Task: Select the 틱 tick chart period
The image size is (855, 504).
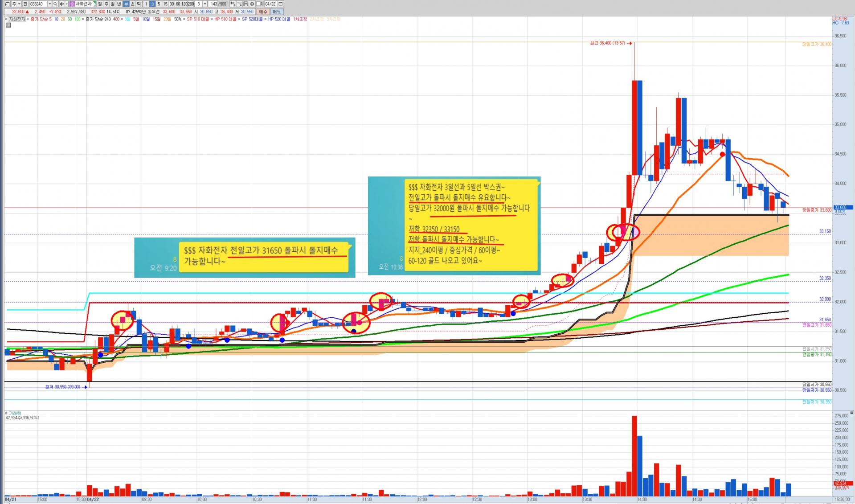Action: pos(139,4)
